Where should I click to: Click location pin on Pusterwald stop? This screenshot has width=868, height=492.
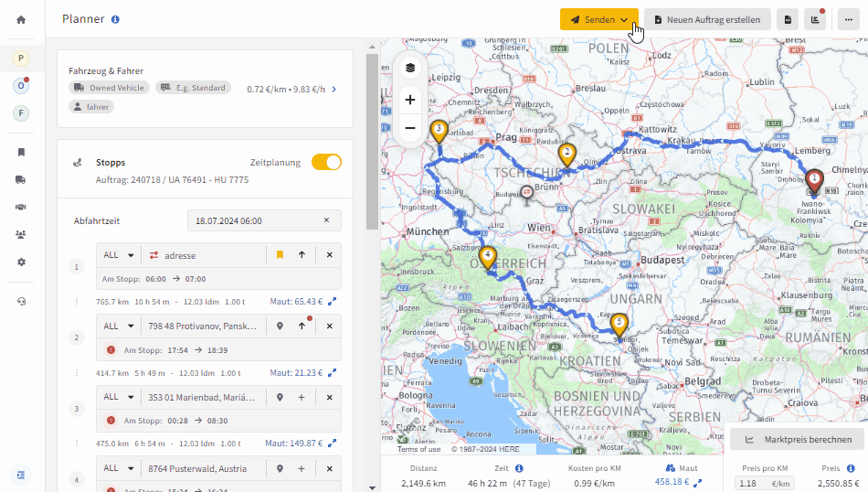[x=281, y=469]
